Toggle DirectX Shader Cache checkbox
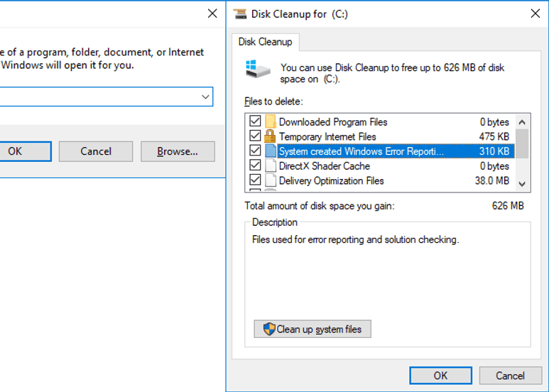The width and height of the screenshot is (549, 392). pos(255,165)
